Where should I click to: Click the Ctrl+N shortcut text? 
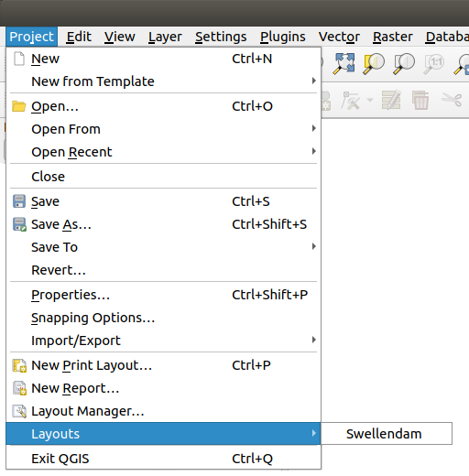252,59
